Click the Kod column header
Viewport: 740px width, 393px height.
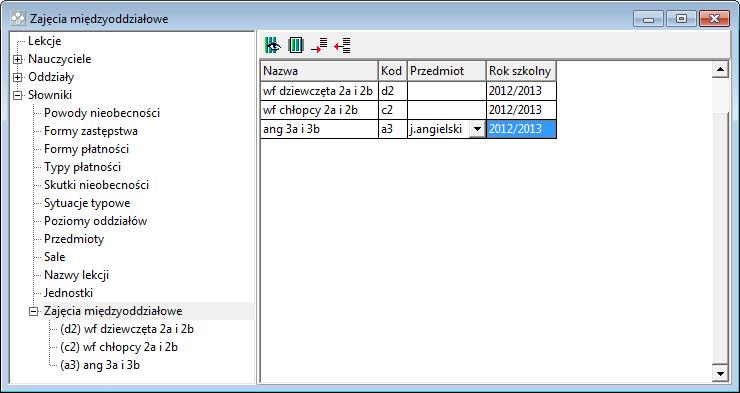(x=392, y=71)
